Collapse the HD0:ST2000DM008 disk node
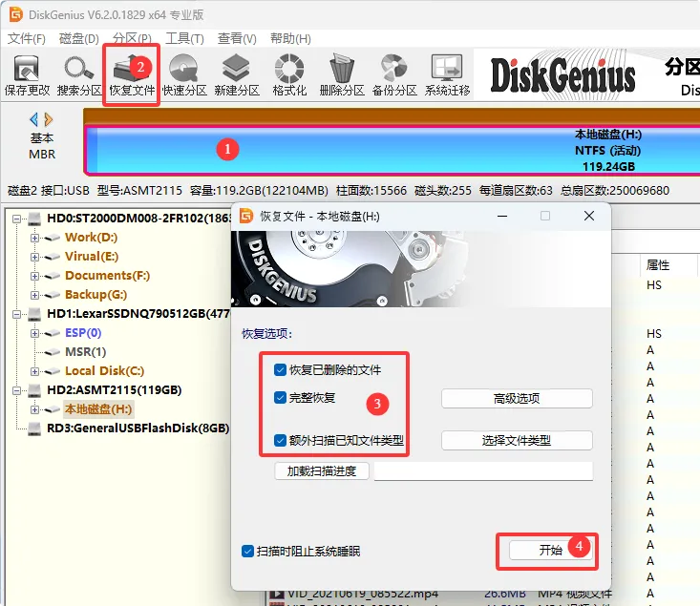 point(16,219)
